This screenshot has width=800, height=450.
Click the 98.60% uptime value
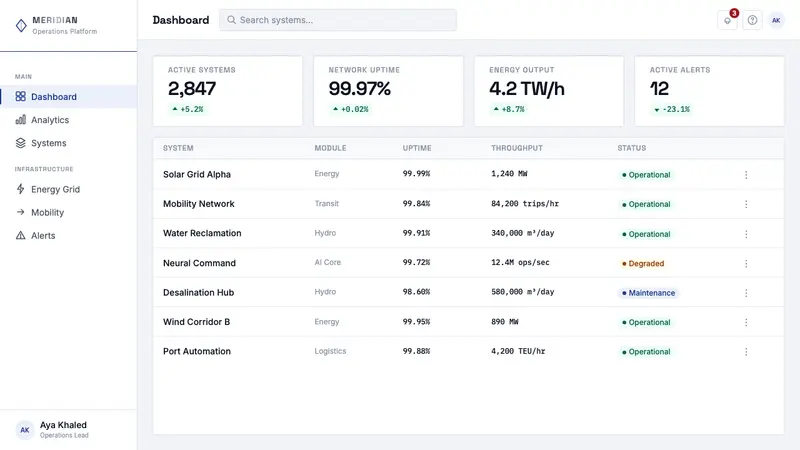click(416, 292)
